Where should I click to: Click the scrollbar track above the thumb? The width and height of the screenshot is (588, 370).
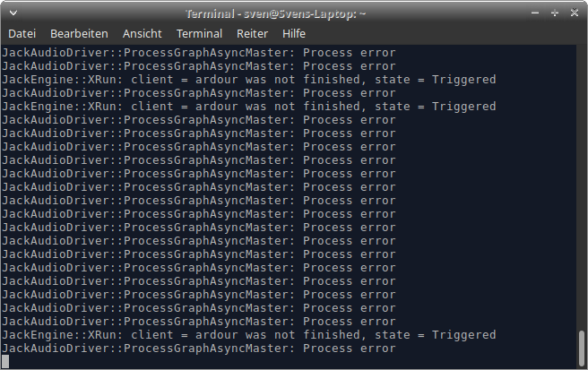582,179
